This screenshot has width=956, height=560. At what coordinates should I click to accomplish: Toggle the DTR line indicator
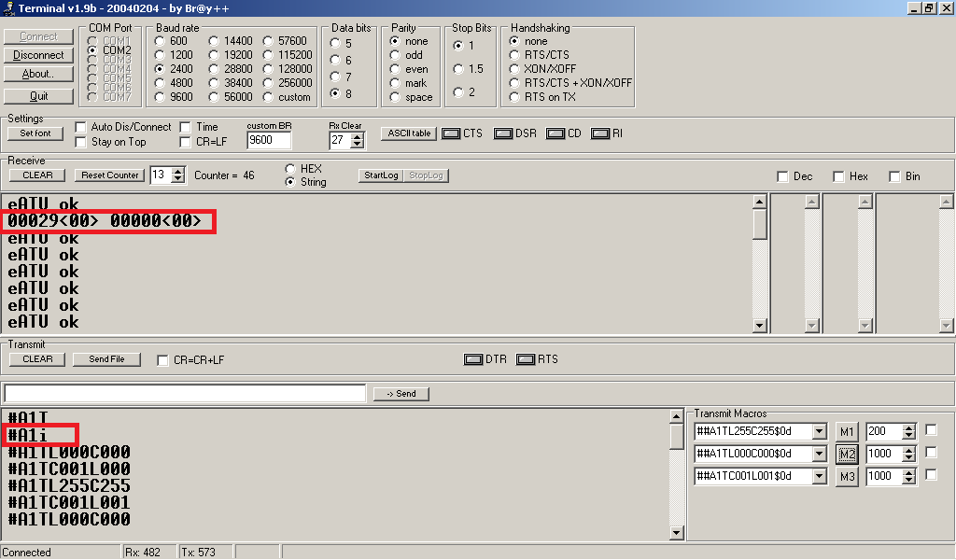pyautogui.click(x=473, y=359)
